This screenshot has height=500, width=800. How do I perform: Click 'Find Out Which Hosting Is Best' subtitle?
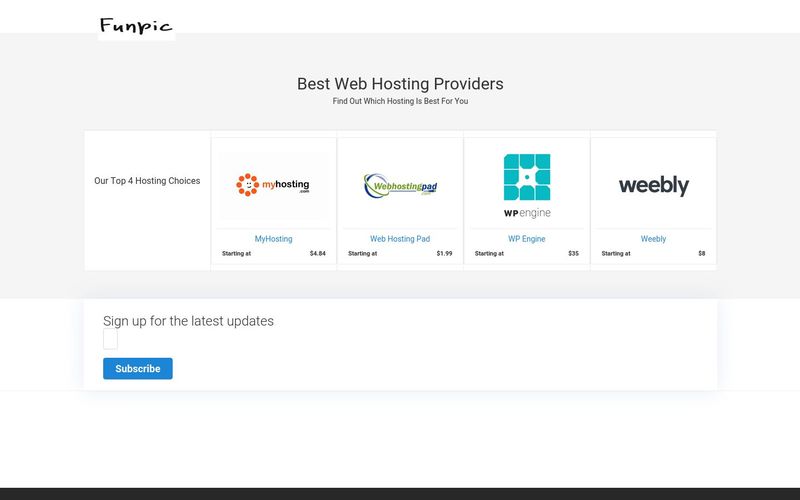(400, 101)
